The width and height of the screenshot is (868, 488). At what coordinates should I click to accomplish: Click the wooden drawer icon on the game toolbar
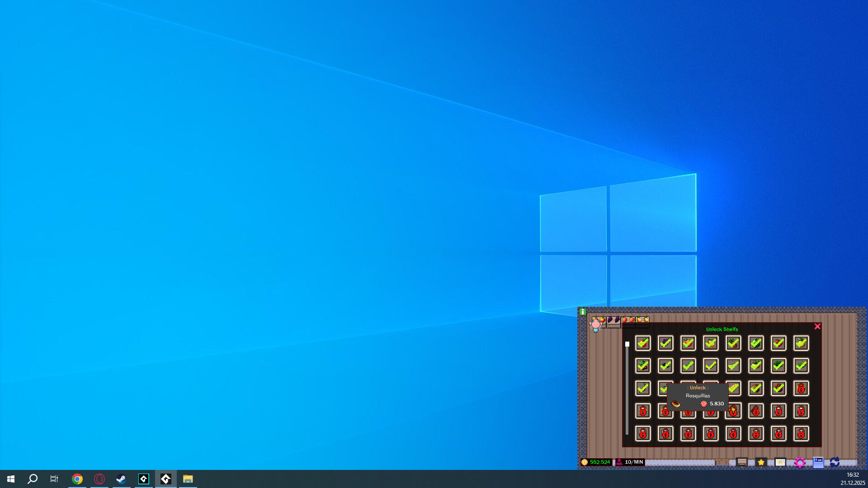741,462
